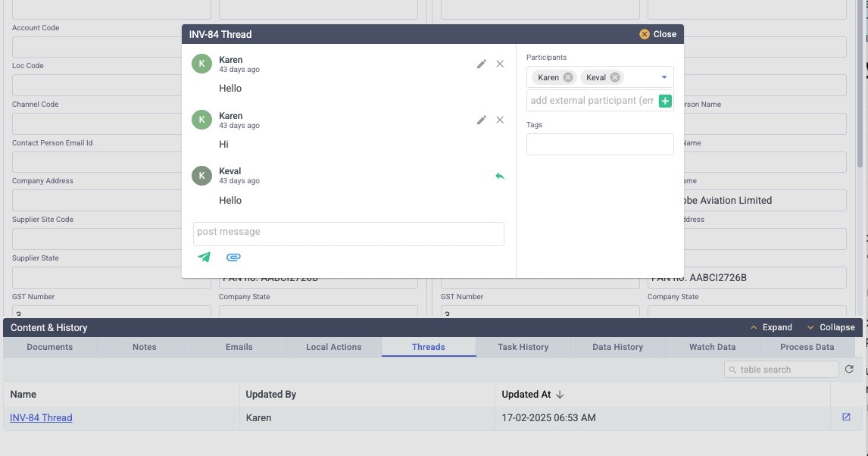Click the Supplier Site Code field

click(97, 239)
